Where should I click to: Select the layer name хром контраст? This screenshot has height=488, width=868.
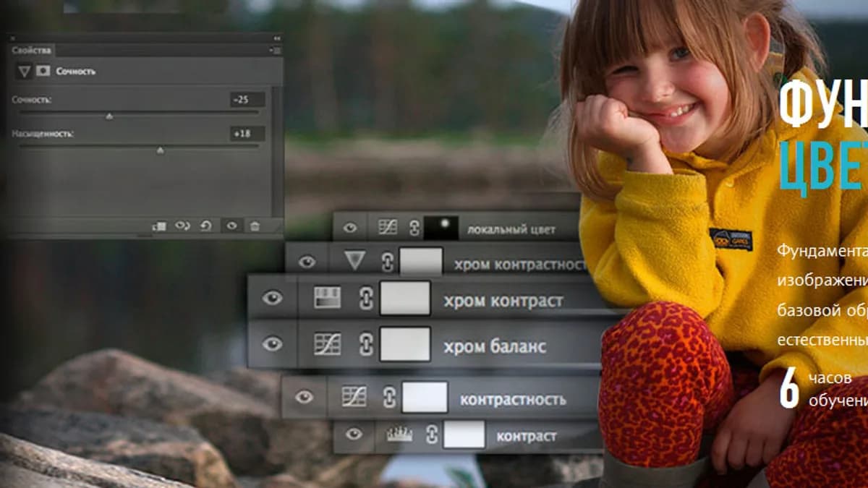[x=503, y=301]
